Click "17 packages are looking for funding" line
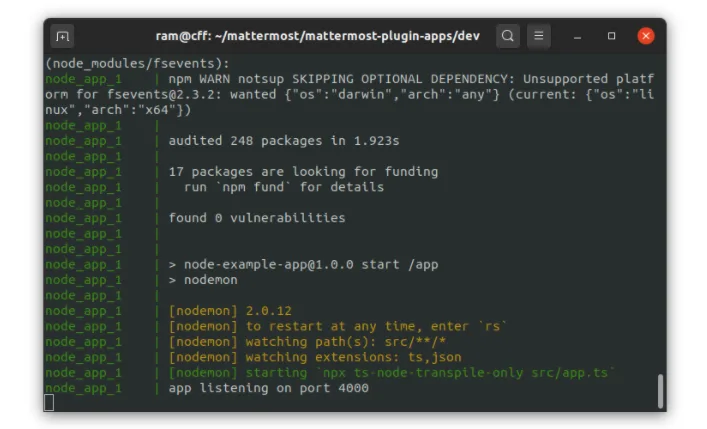The height and width of the screenshot is (429, 707). click(x=303, y=172)
